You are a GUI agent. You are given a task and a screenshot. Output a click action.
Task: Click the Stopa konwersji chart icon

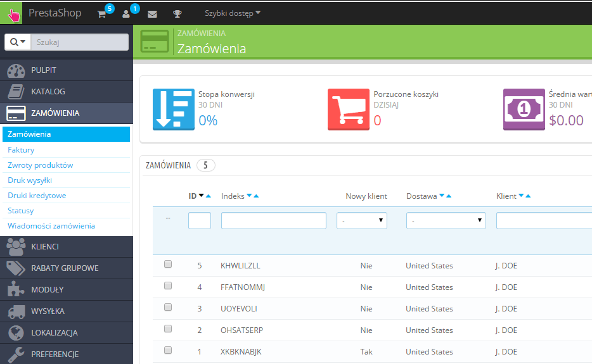pyautogui.click(x=174, y=110)
